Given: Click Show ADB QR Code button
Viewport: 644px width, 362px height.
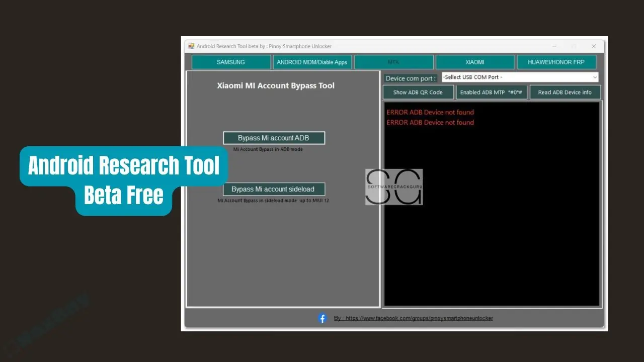Looking at the screenshot, I should click(x=418, y=93).
